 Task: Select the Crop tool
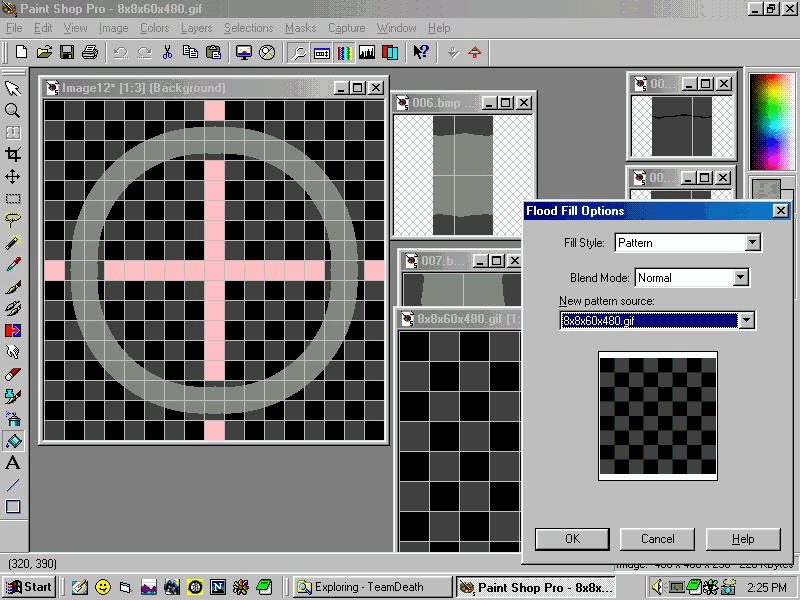[13, 154]
